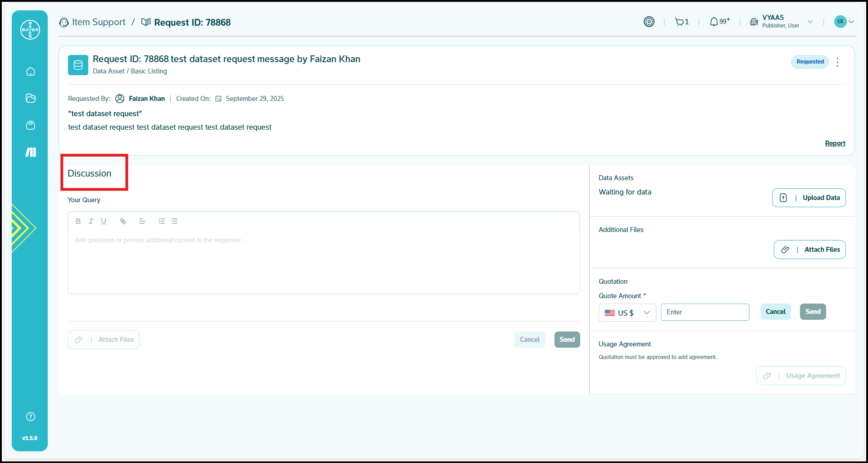Go to Item Support breadcrumb

coord(99,22)
